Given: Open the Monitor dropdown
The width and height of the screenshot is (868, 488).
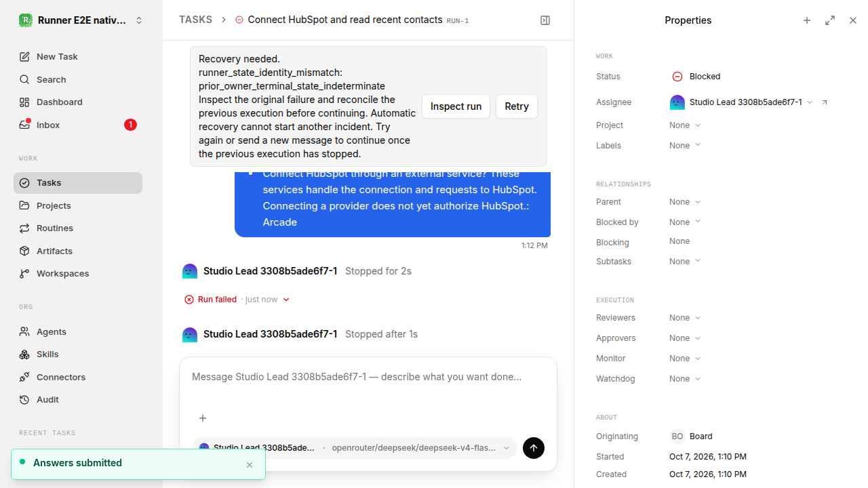Looking at the screenshot, I should pos(685,359).
